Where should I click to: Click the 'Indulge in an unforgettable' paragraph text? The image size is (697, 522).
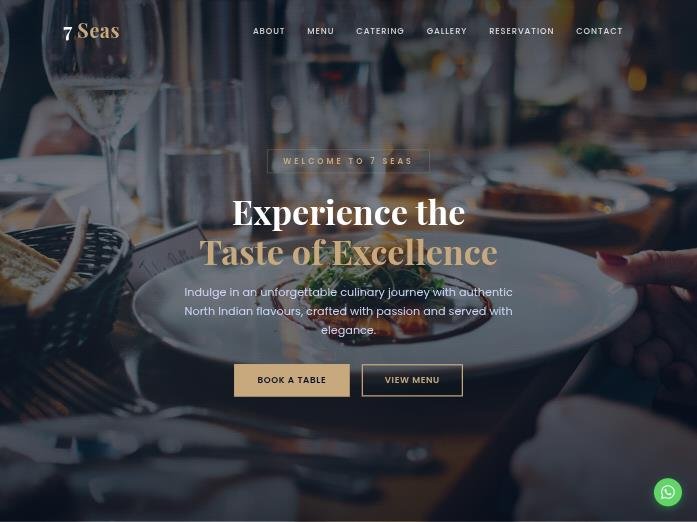[x=348, y=311]
